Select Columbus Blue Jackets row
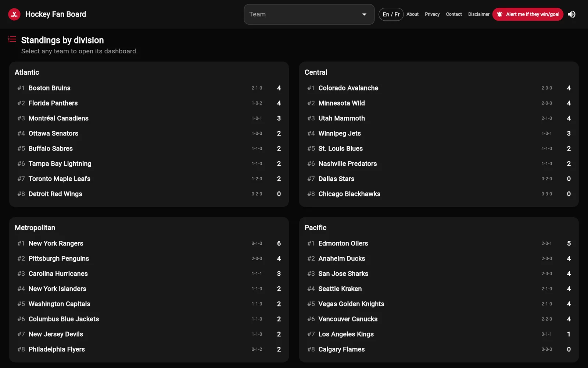The height and width of the screenshot is (368, 588). tap(149, 319)
